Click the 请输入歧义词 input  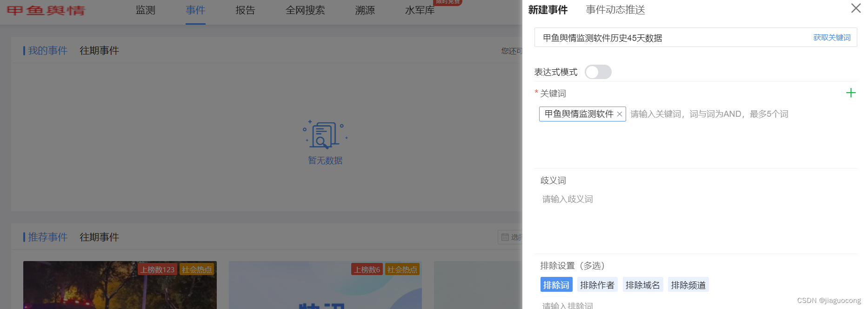pos(568,199)
